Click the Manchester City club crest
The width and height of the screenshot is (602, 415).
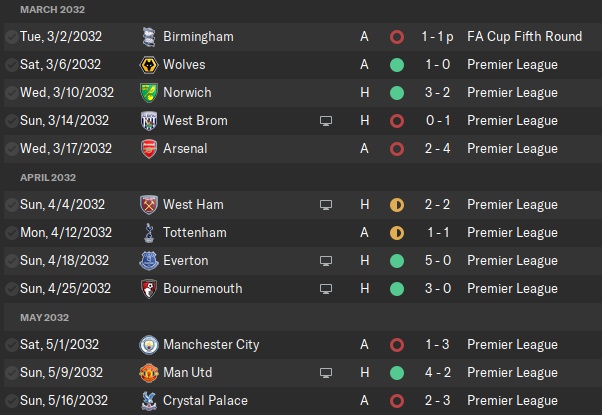149,345
